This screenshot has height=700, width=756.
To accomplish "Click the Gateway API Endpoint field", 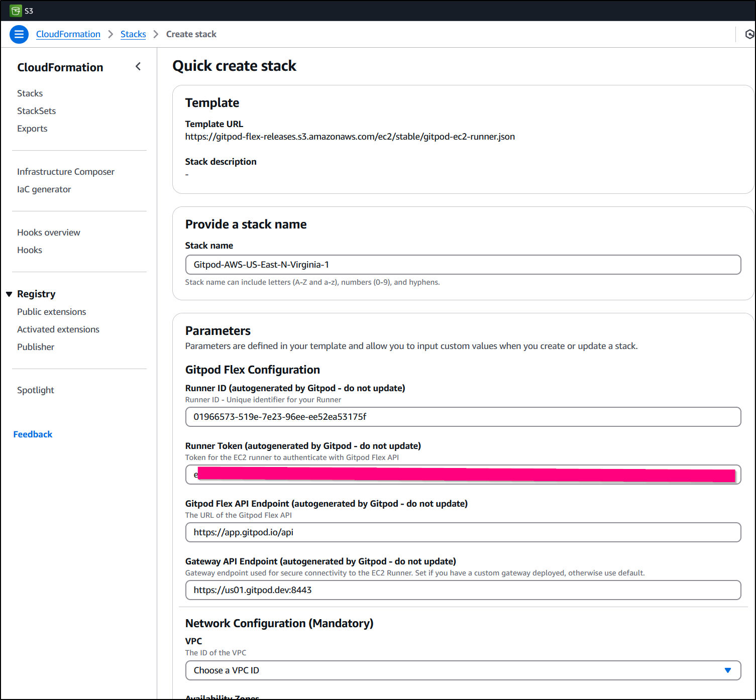I will click(463, 590).
